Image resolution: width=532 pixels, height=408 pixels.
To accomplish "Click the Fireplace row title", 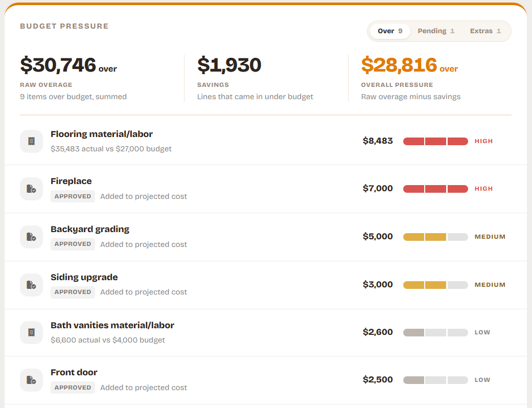I will pyautogui.click(x=71, y=182).
